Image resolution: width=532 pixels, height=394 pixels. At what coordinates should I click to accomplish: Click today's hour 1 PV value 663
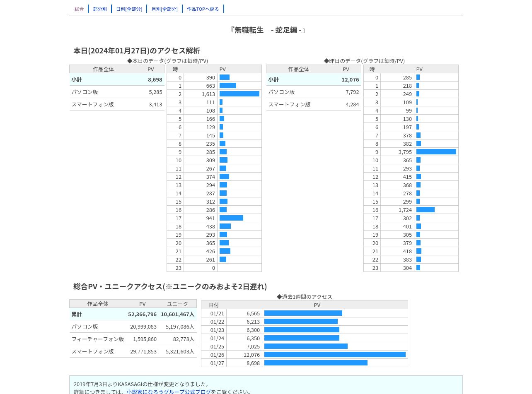click(x=210, y=86)
